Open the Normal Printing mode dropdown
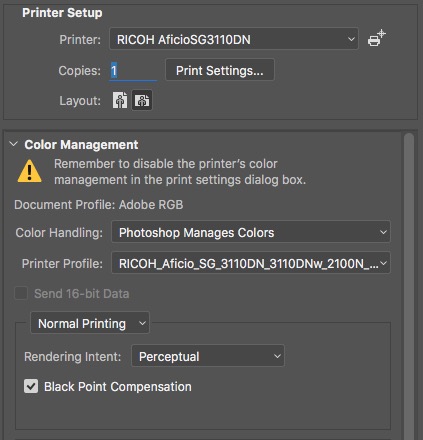Viewport: 423px width, 440px height. pos(90,323)
